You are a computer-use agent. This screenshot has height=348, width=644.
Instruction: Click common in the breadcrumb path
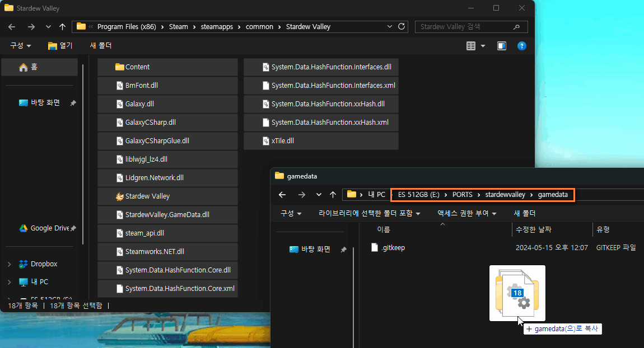(259, 27)
